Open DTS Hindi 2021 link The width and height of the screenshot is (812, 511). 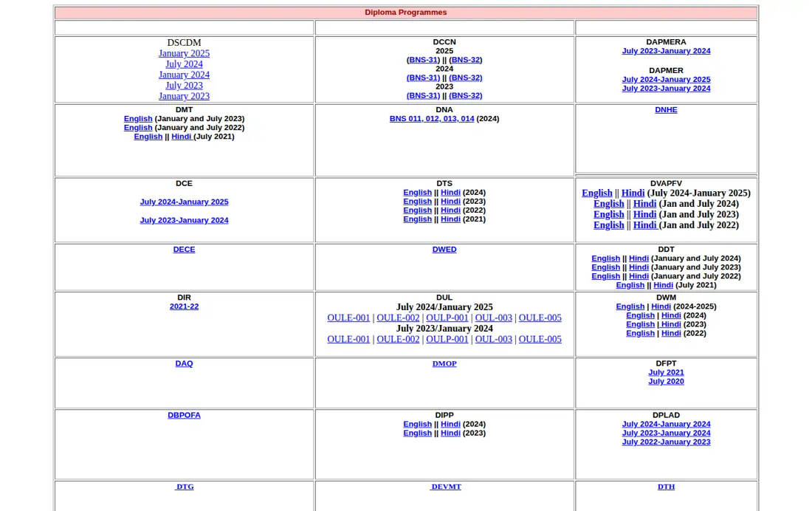(450, 219)
